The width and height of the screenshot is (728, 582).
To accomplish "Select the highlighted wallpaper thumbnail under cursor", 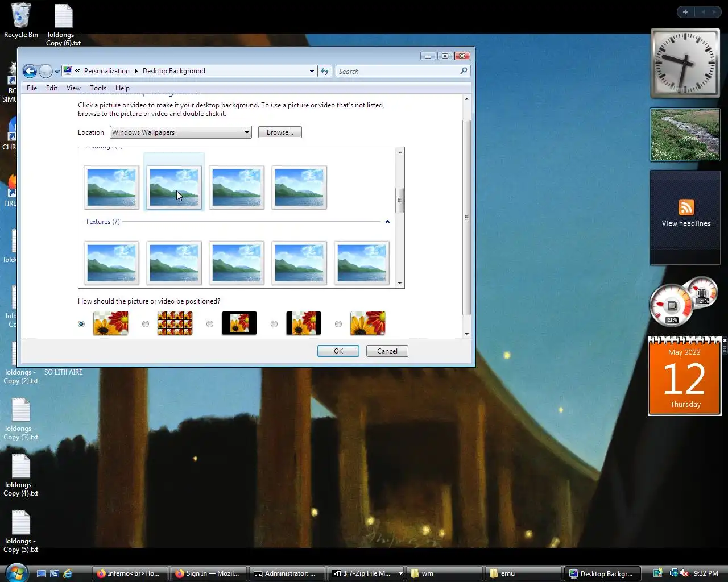I will pos(174,188).
